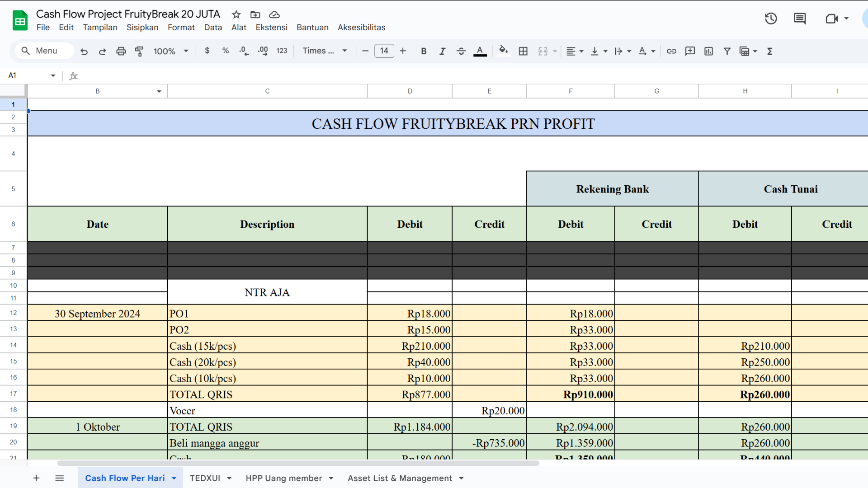Viewport: 868px width, 488px height.
Task: Open the File menu
Action: coord(43,28)
